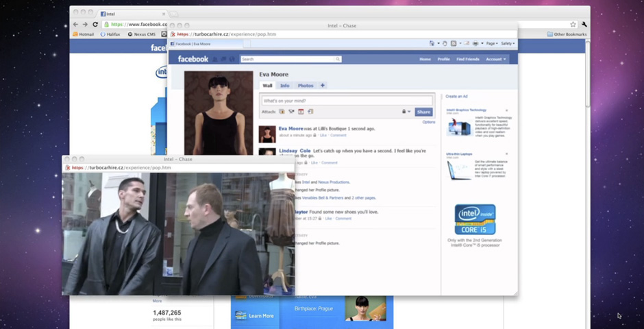Reload the page in Chrome
Viewport: 644px width, 329px height.
point(95,24)
